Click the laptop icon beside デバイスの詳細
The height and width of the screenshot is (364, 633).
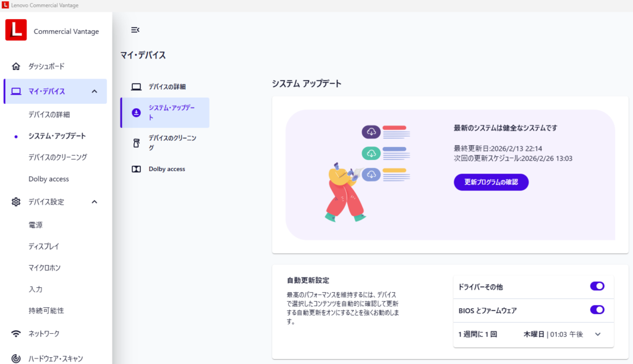click(x=136, y=87)
